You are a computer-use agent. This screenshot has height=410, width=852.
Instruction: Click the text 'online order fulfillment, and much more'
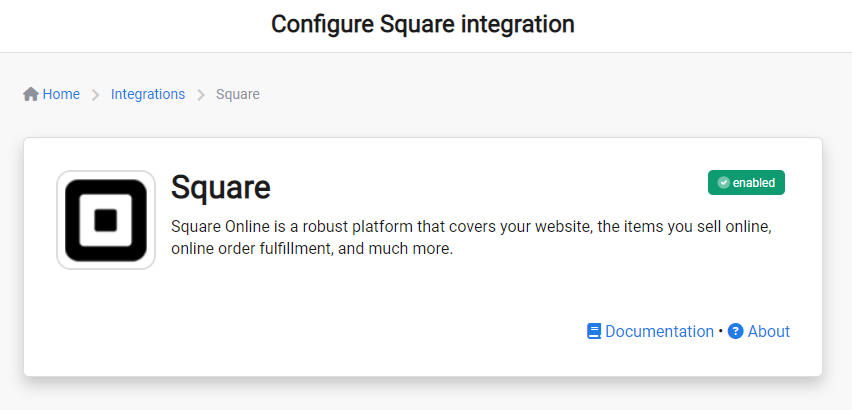pos(312,249)
